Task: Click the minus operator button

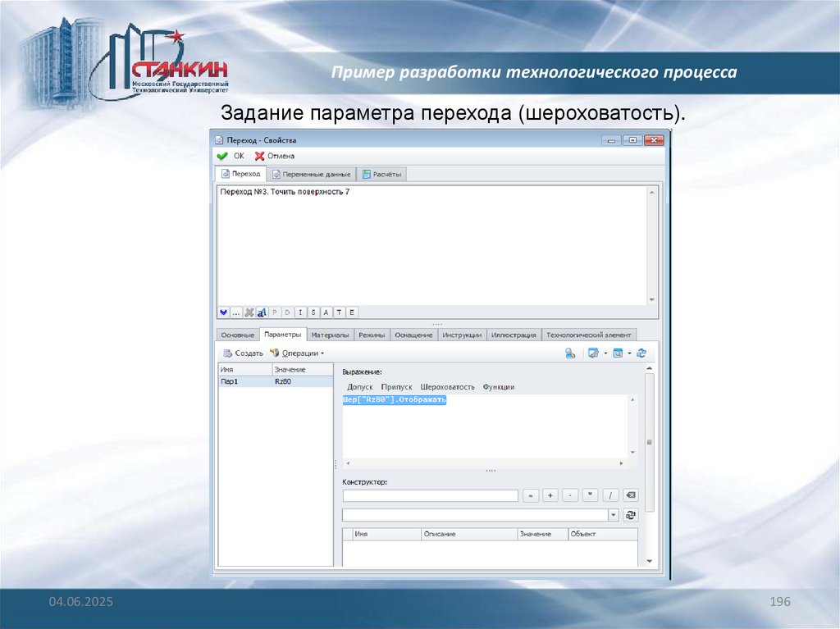Action: 570,495
